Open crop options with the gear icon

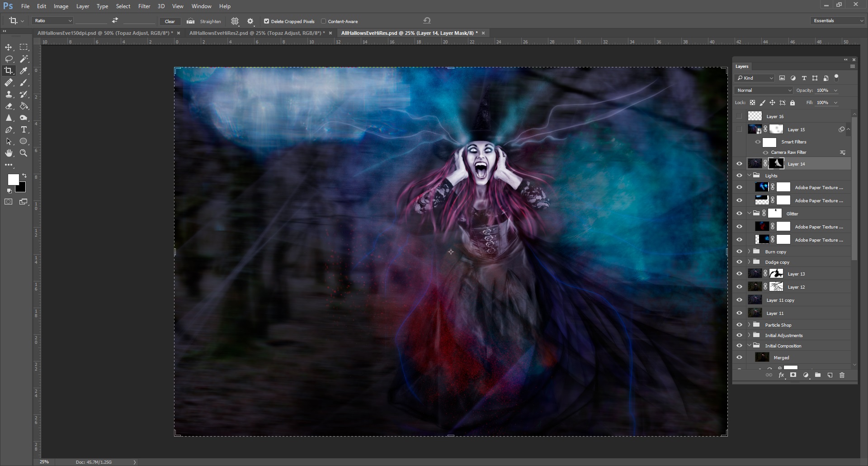(250, 21)
